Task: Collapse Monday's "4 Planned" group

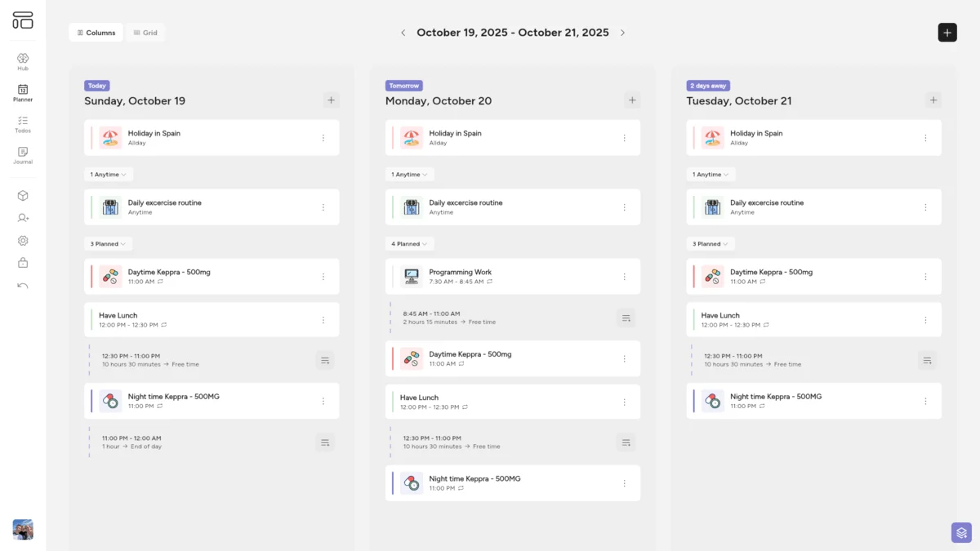Action: (x=409, y=244)
